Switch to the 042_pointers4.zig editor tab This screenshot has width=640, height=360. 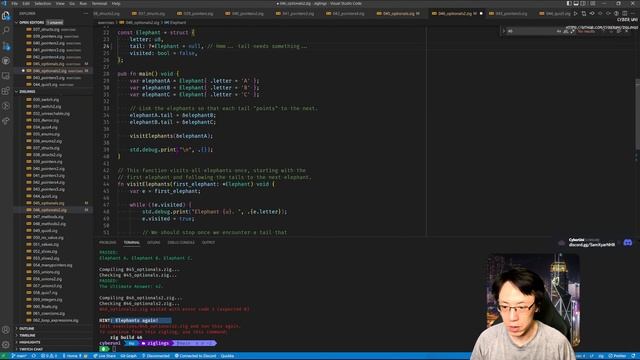(x=348, y=13)
